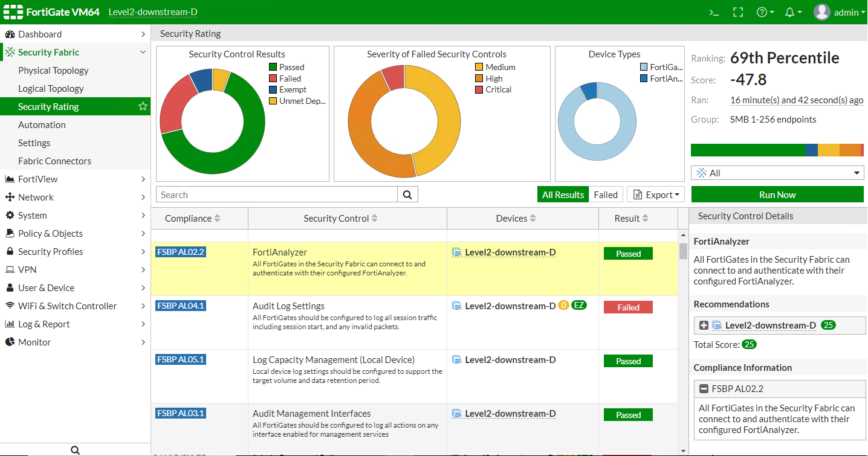Click the search magnifier button
The image size is (868, 456).
pos(407,194)
